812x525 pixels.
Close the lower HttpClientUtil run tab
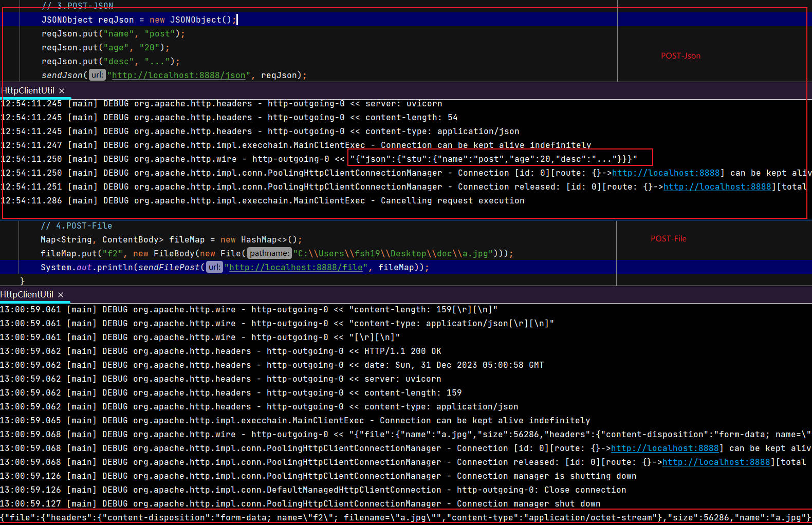point(61,295)
